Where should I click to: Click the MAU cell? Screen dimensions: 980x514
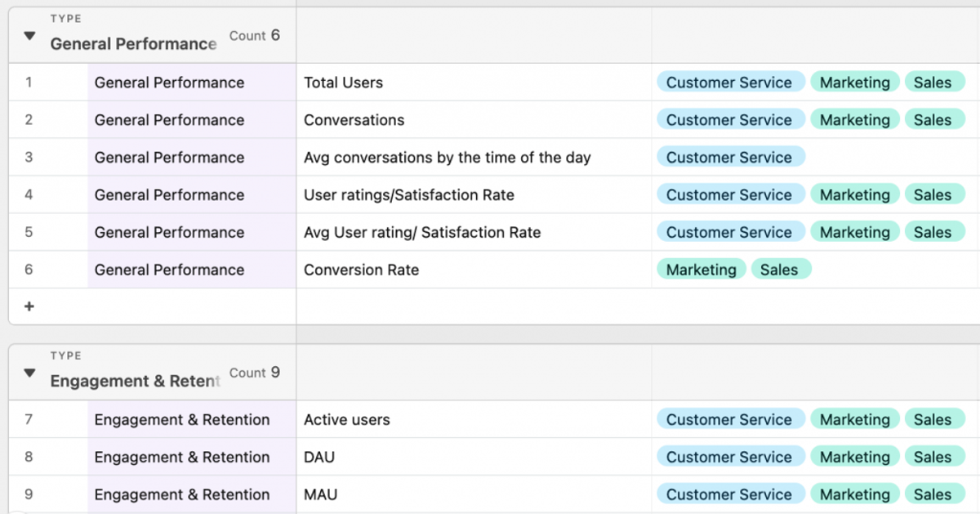474,495
